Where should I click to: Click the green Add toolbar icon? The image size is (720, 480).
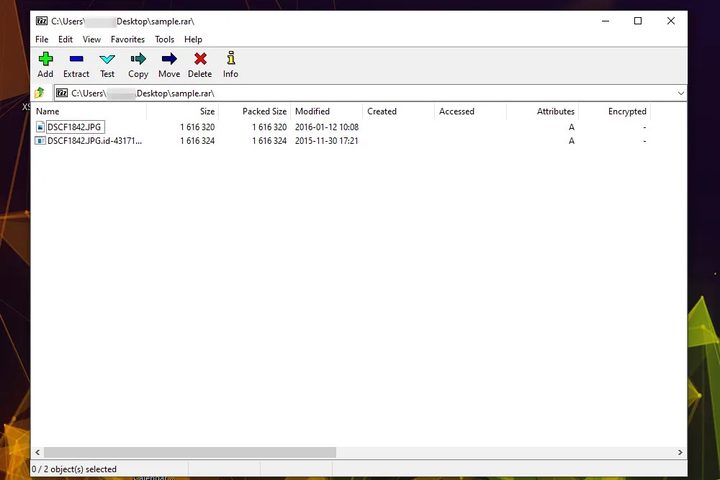tap(45, 60)
